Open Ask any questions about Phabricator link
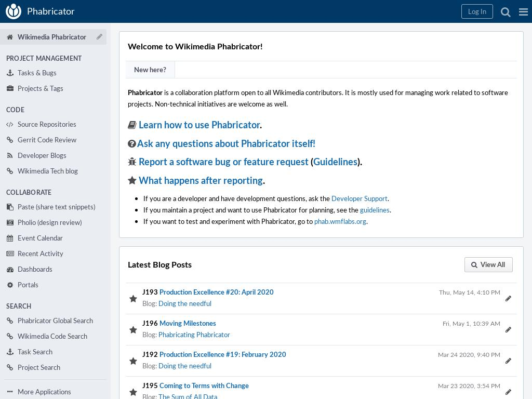532x399 pixels. [226, 143]
